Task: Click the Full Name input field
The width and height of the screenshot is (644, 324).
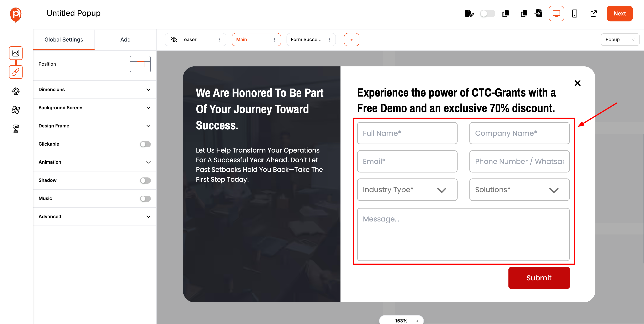Action: tap(407, 133)
